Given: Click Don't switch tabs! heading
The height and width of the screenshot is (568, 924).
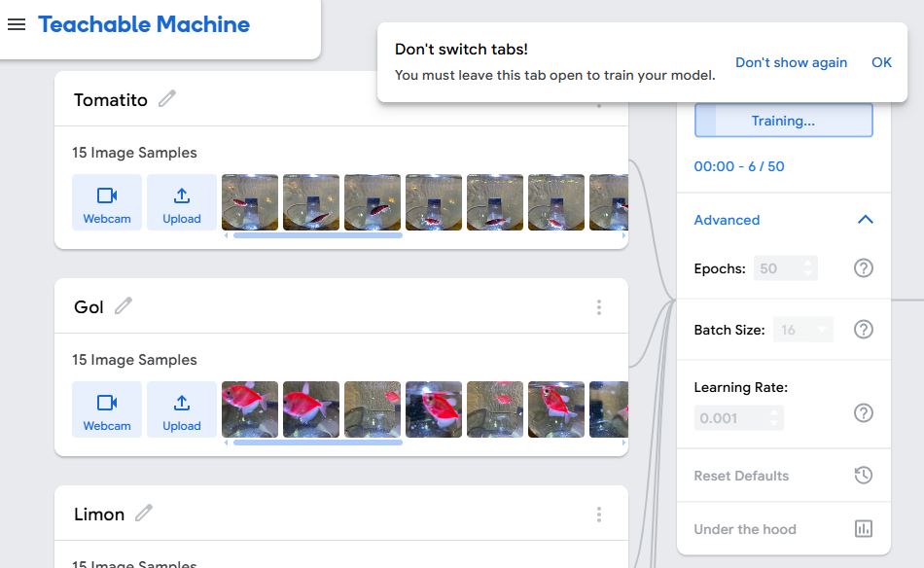Looking at the screenshot, I should 461,49.
